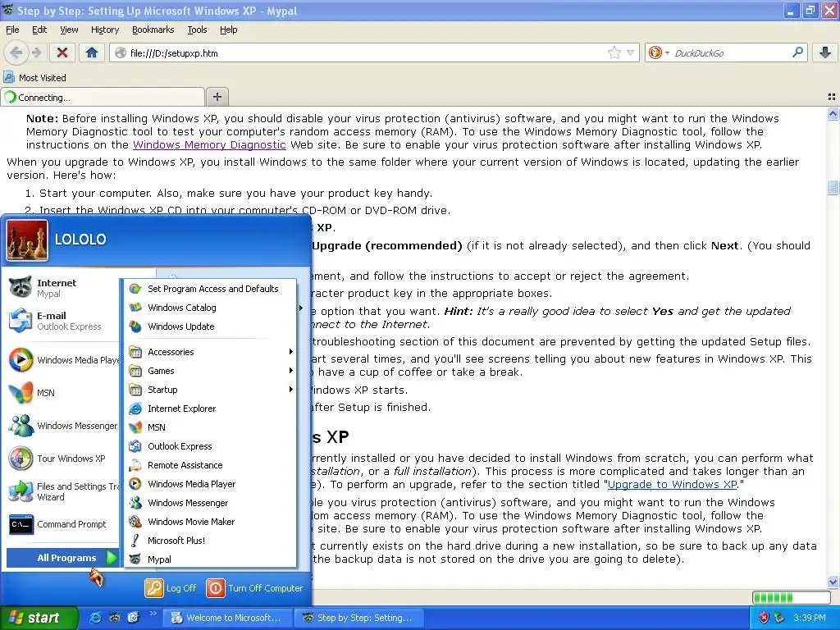Click the scroll down arrow of page
Viewport: 840px width, 630px height.
[833, 582]
